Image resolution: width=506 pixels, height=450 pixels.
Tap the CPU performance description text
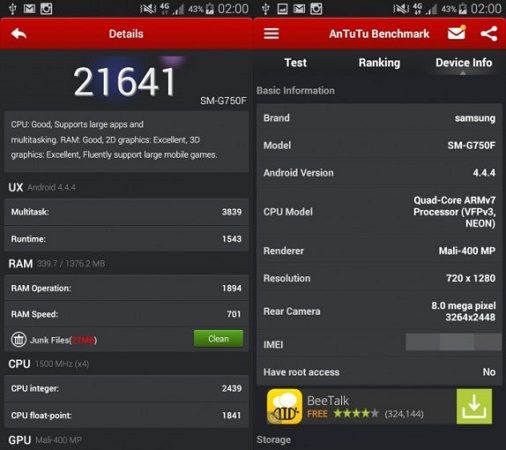coord(114,140)
